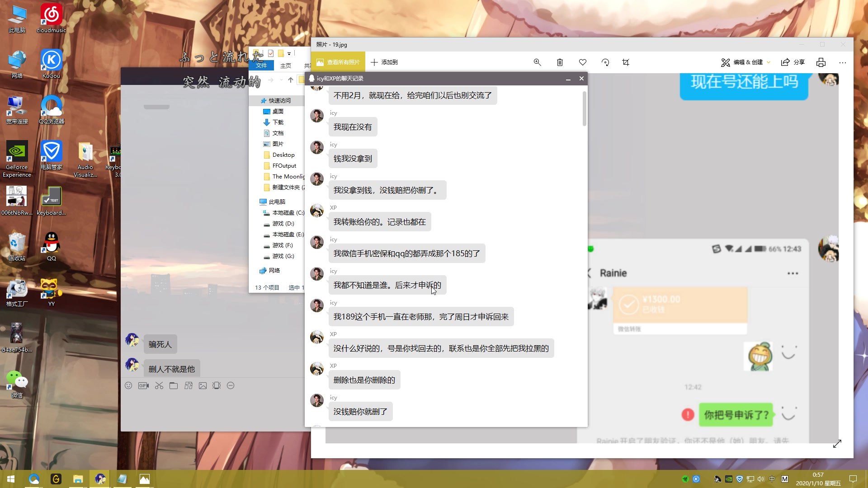Click the send file folder icon in chat
868x488 pixels.
click(x=174, y=385)
